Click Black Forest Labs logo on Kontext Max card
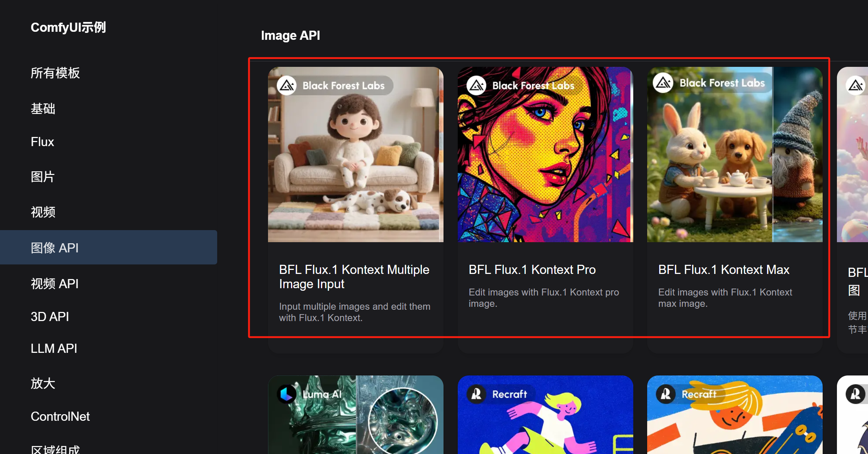The image size is (868, 454). tap(663, 83)
